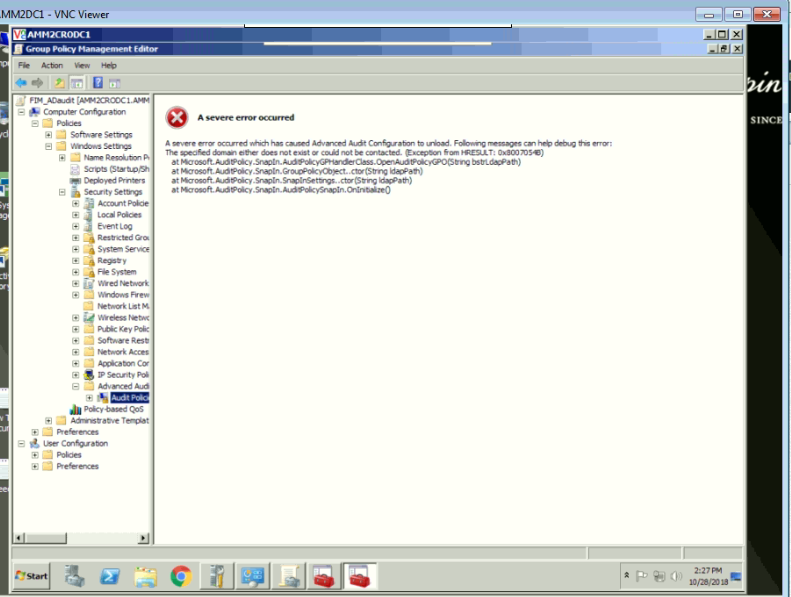Collapse the Advanced Audit node
The image size is (791, 597).
click(x=76, y=387)
